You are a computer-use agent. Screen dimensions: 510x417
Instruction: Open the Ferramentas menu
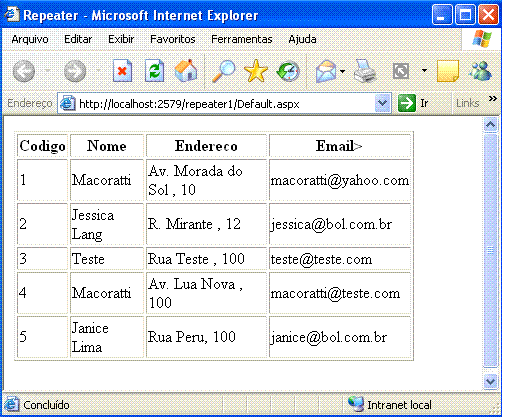242,39
